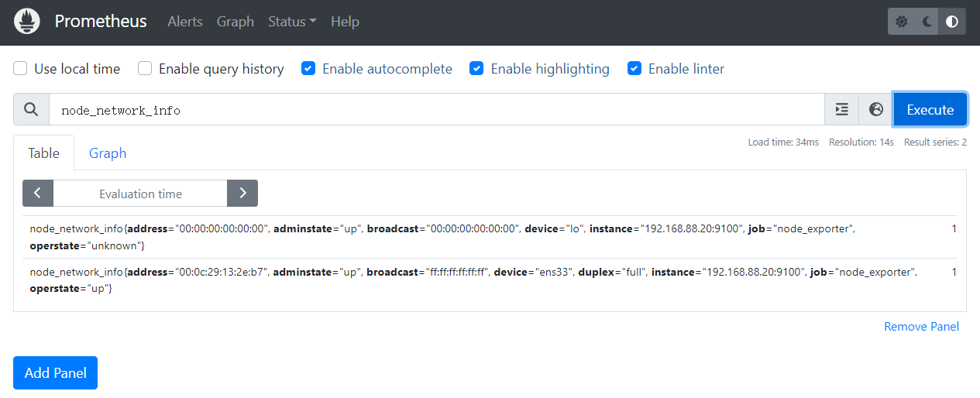Click the Prometheus torch logo icon
Viewport: 980px width, 398px height.
[x=27, y=22]
